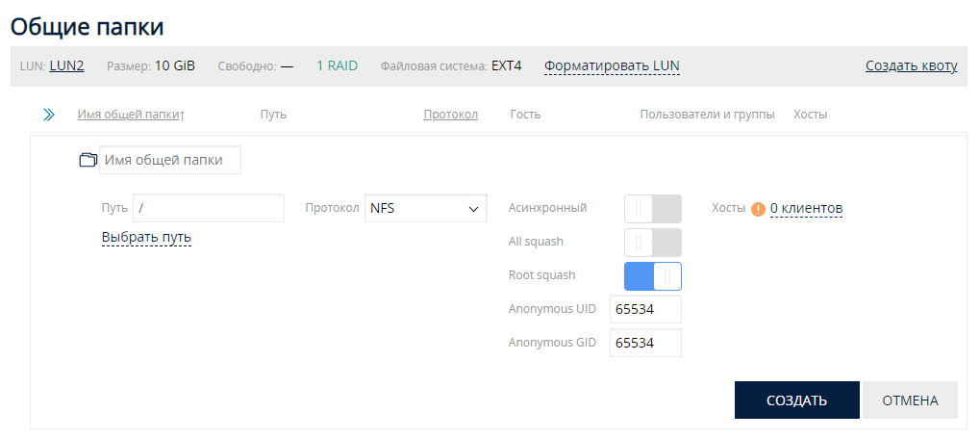Screen dimensions: 980x439
Task: Disable the Root squash switch
Action: click(652, 276)
